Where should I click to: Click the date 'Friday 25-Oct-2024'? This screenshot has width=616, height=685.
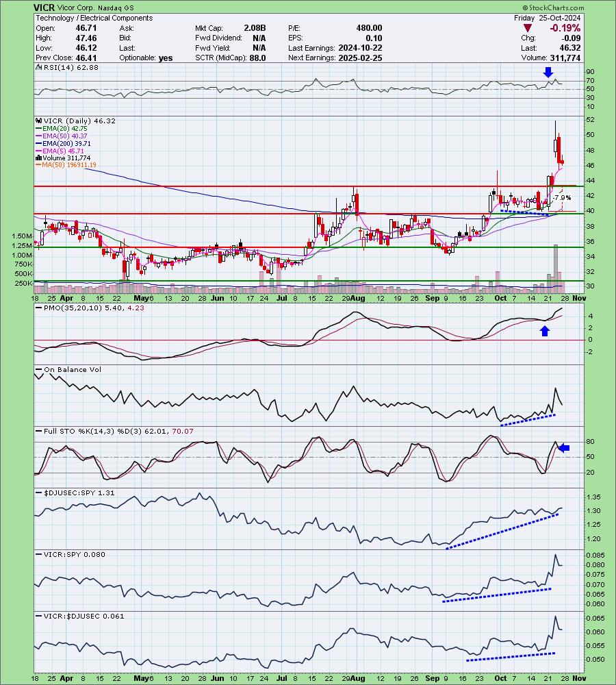tap(547, 18)
